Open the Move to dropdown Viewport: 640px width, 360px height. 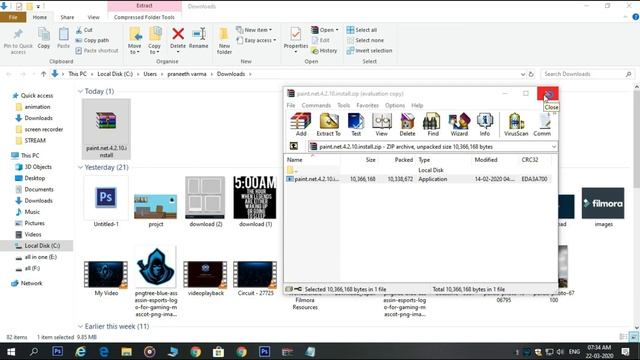point(135,50)
